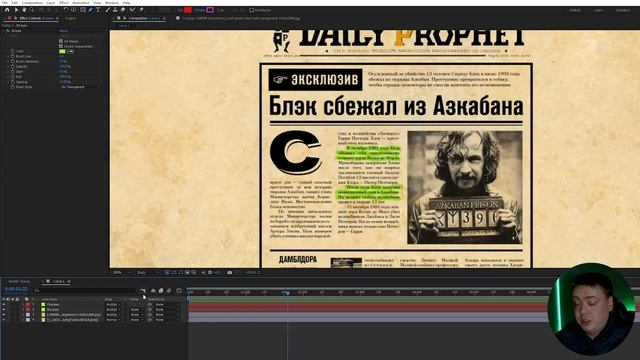
Task: Click the composition mini-flowchart icon in timeline
Action: pyautogui.click(x=143, y=291)
